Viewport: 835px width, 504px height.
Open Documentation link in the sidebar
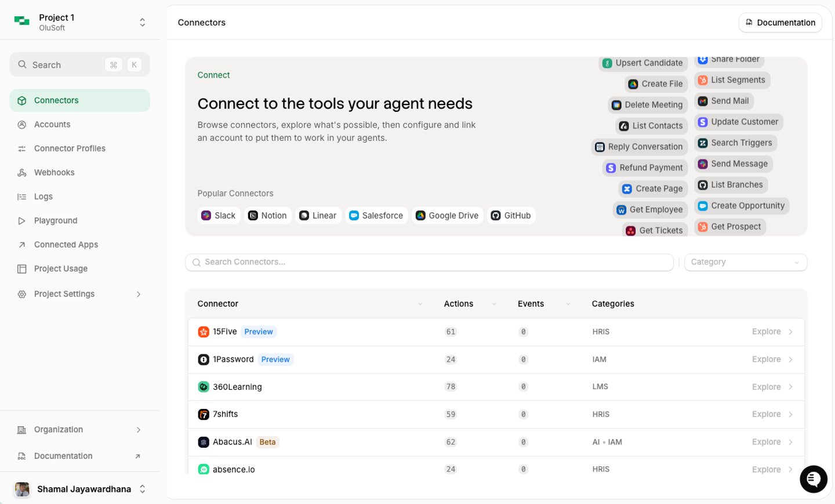click(80, 456)
